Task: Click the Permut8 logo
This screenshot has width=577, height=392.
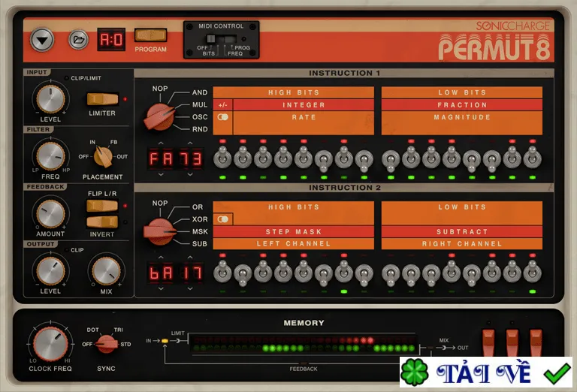Action: [494, 47]
